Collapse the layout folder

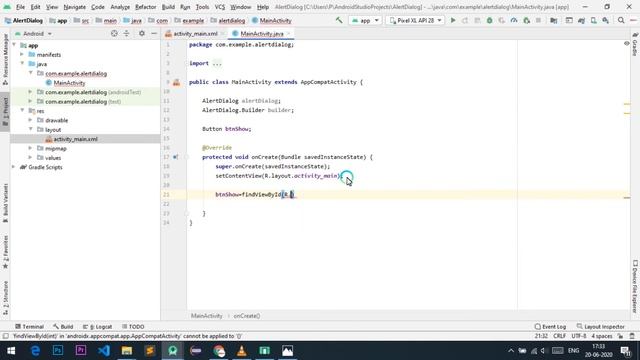coord(30,130)
